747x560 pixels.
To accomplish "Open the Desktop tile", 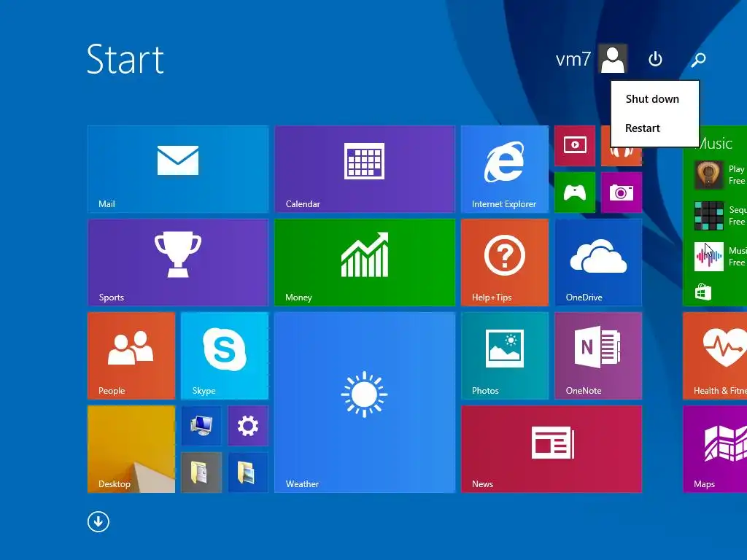I will coord(131,449).
